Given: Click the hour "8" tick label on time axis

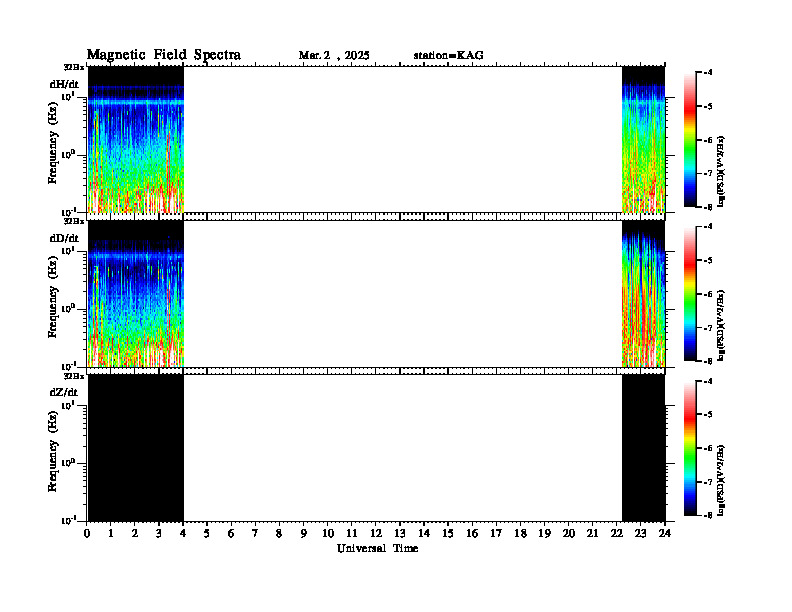Looking at the screenshot, I should (x=279, y=533).
